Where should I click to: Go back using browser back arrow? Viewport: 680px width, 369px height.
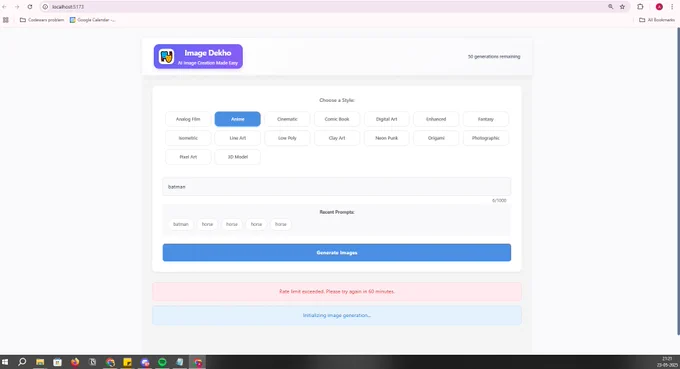[4, 7]
